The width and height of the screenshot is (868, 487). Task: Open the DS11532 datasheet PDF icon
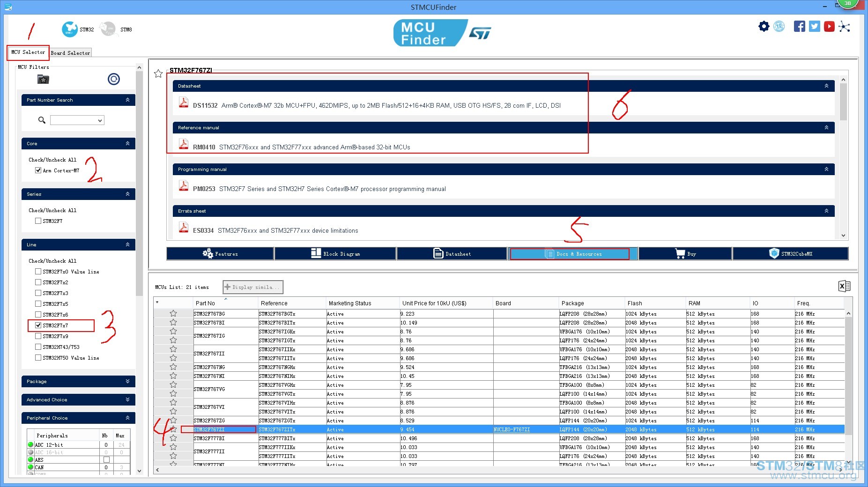coord(184,103)
